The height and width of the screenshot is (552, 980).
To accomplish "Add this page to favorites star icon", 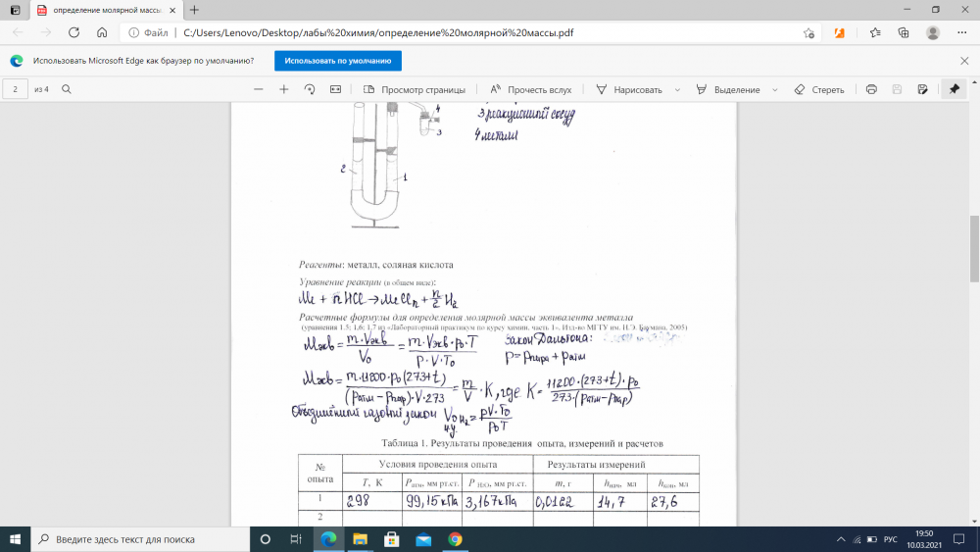I will click(x=808, y=33).
